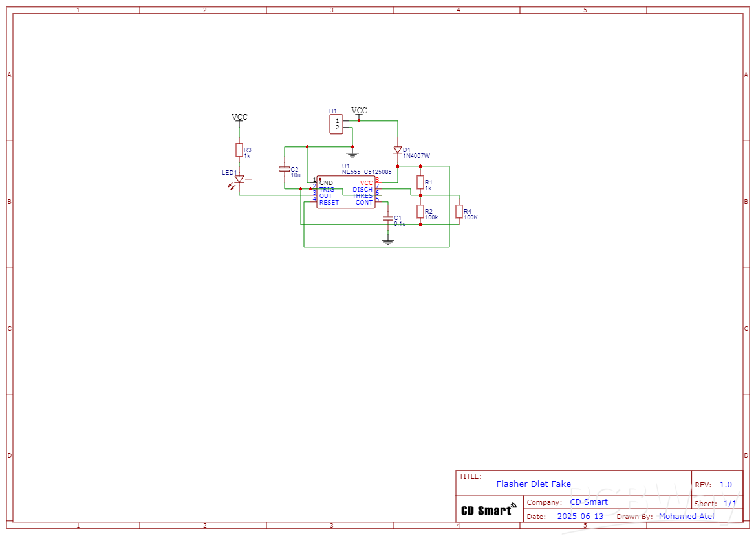Click the Sheet 1/1 field
This screenshot has height=545, width=756.
716,503
